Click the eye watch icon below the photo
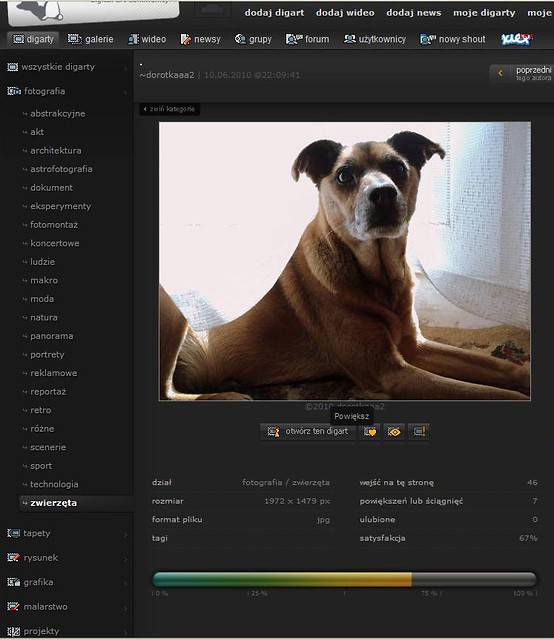Image resolution: width=554 pixels, height=640 pixels. (x=394, y=431)
